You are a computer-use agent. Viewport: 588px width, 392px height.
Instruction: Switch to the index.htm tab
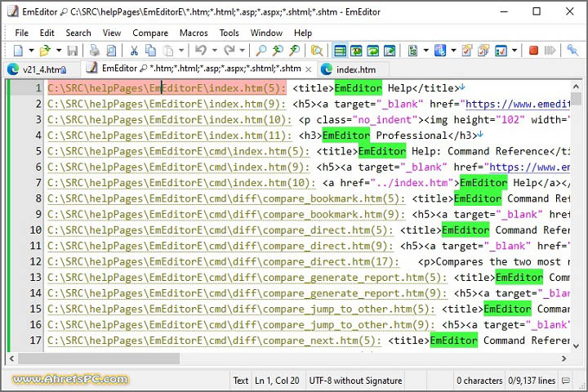pyautogui.click(x=353, y=69)
